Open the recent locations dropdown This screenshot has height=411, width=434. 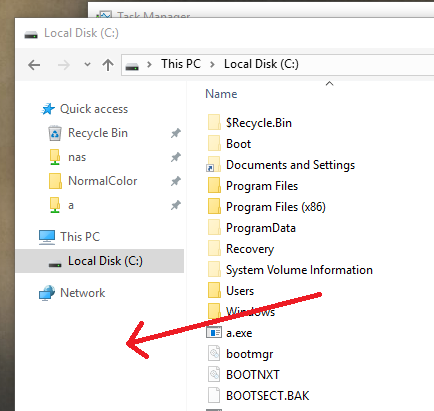tap(87, 64)
